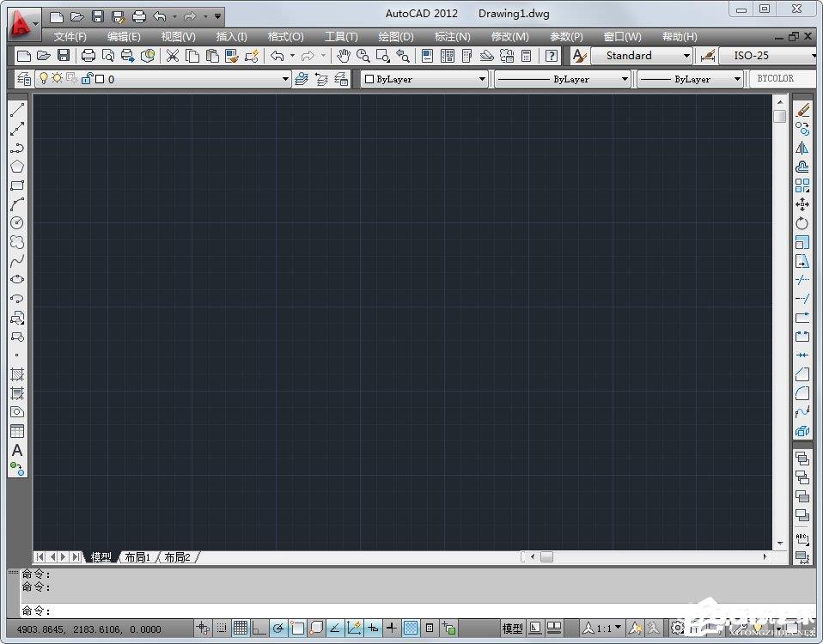Click the Match Properties brush icon

(231, 56)
